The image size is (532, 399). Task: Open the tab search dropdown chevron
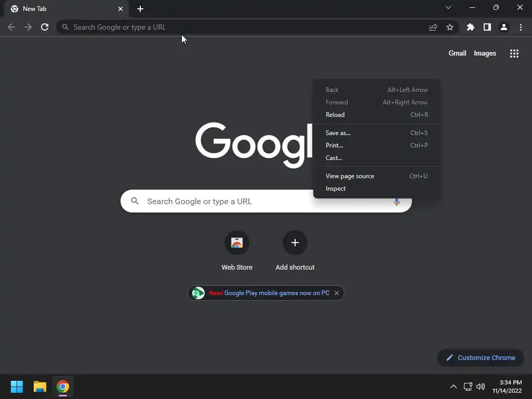tap(448, 7)
